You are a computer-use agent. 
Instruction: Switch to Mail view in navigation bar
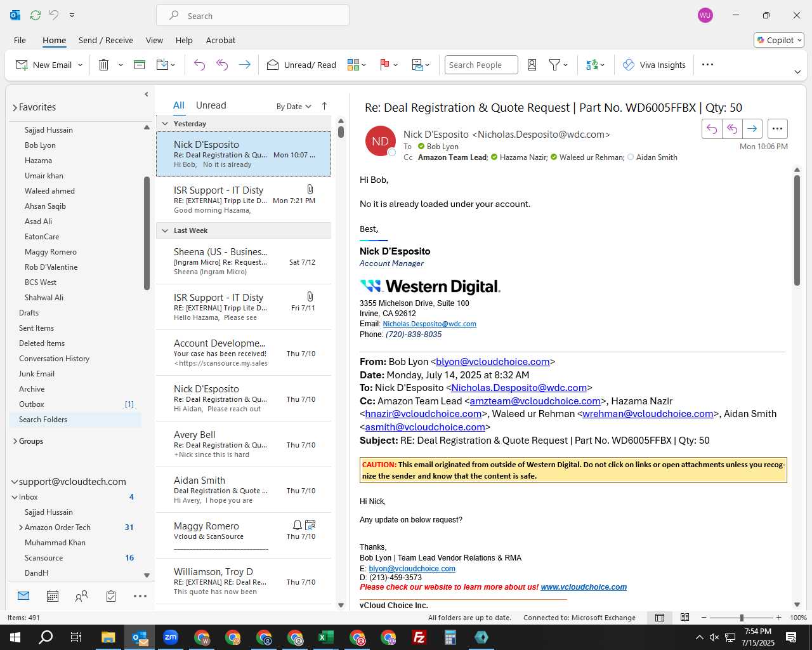[23, 596]
